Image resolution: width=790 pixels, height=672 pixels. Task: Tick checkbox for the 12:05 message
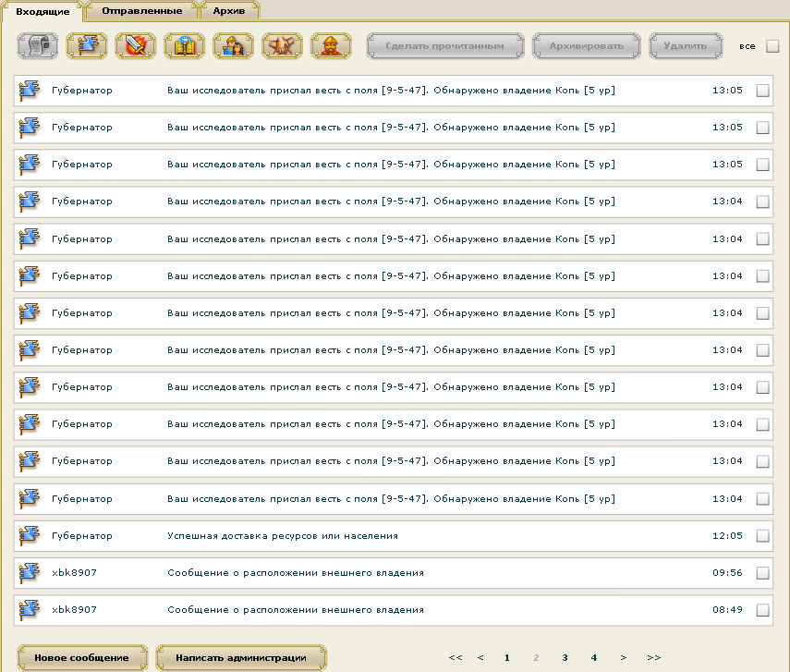[x=762, y=536]
